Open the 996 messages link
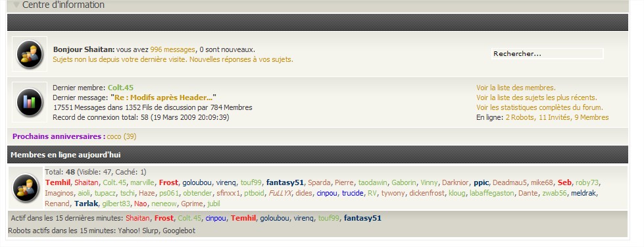This screenshot has width=644, height=247. point(172,49)
